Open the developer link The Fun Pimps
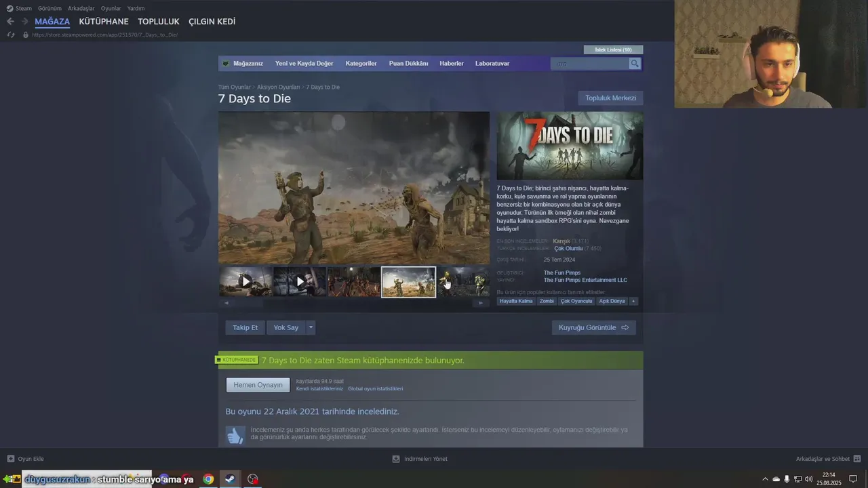Screen dimensions: 868x488 click(561, 273)
